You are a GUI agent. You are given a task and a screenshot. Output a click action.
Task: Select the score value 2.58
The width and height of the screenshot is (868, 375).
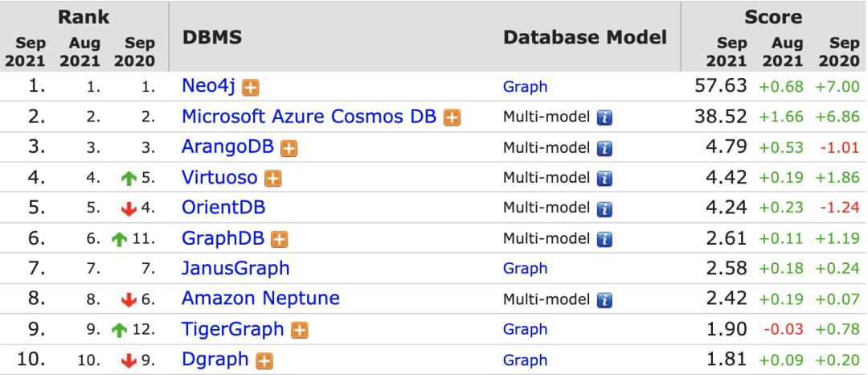click(x=727, y=270)
